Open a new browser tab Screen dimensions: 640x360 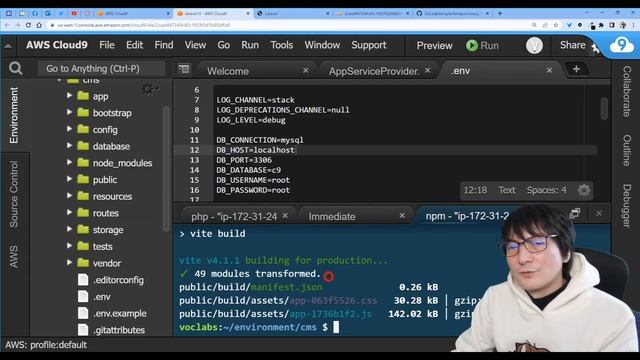coord(500,13)
